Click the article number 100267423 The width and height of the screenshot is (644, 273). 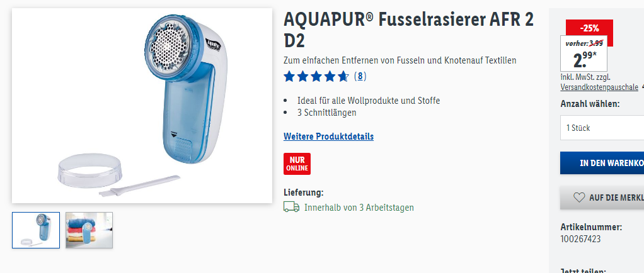[x=580, y=238]
